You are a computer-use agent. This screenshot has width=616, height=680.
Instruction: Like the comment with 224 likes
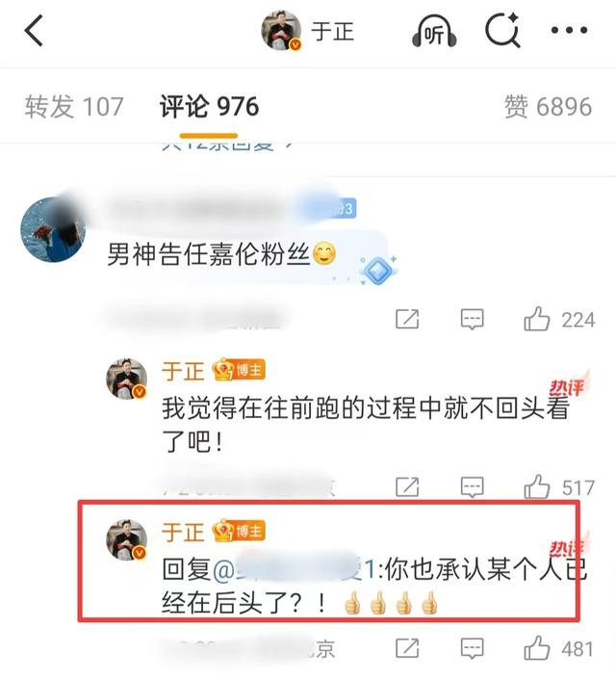coord(537,319)
